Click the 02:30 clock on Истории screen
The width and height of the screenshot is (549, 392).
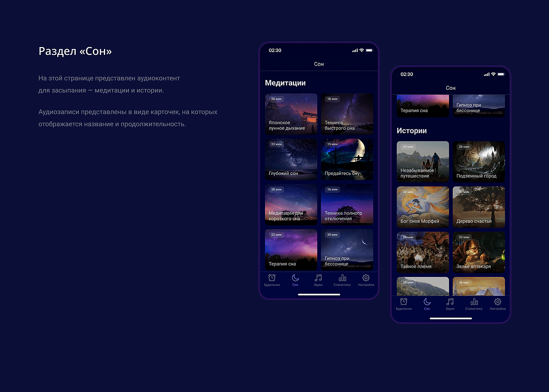point(407,74)
